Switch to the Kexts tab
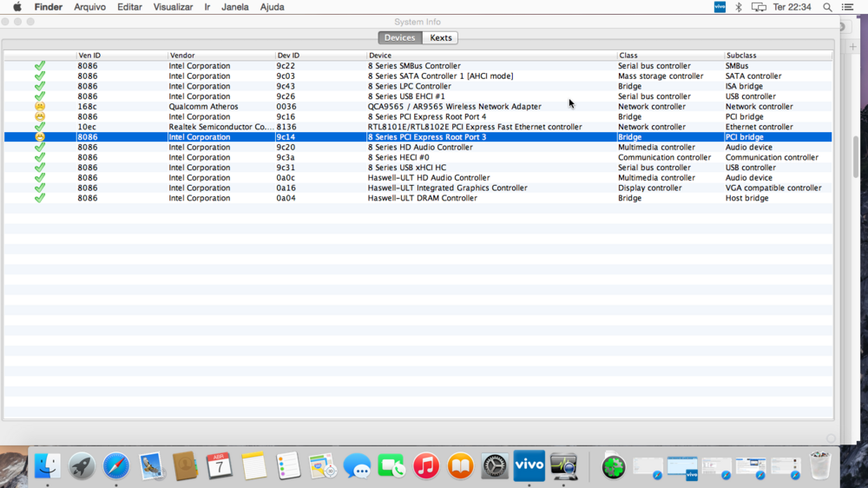868x488 pixels. 441,37
